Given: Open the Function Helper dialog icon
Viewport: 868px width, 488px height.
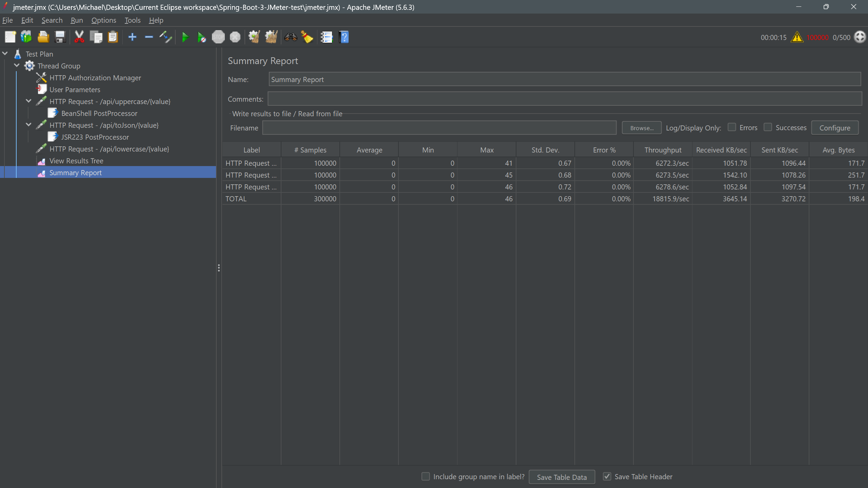Looking at the screenshot, I should [x=327, y=37].
